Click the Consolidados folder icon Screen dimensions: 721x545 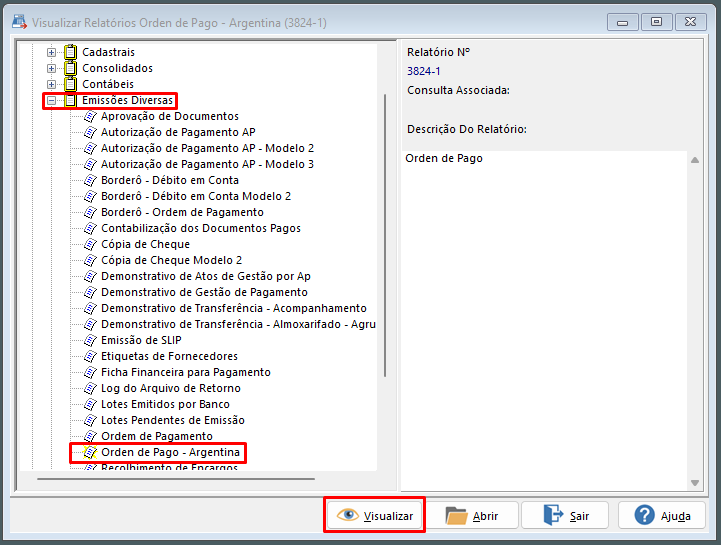(x=70, y=68)
